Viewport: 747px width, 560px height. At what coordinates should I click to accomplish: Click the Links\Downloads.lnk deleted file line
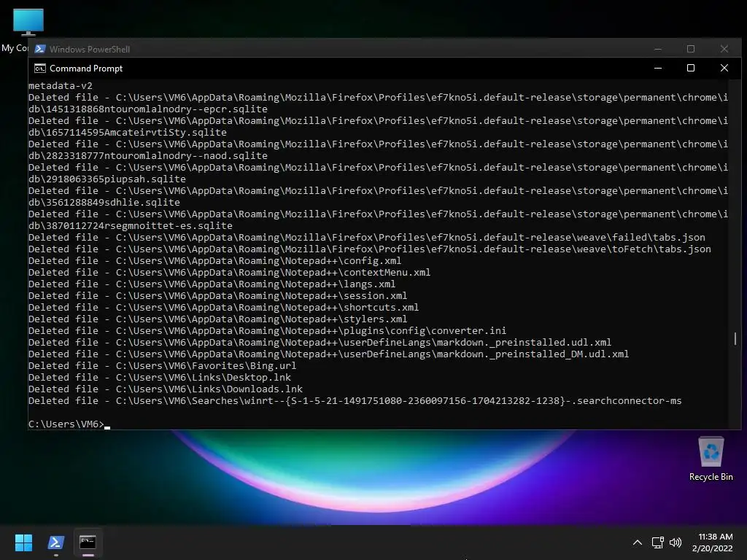point(166,389)
